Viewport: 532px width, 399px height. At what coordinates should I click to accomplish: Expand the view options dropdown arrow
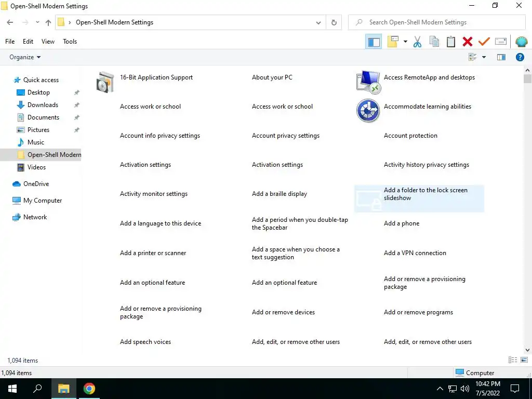484,57
